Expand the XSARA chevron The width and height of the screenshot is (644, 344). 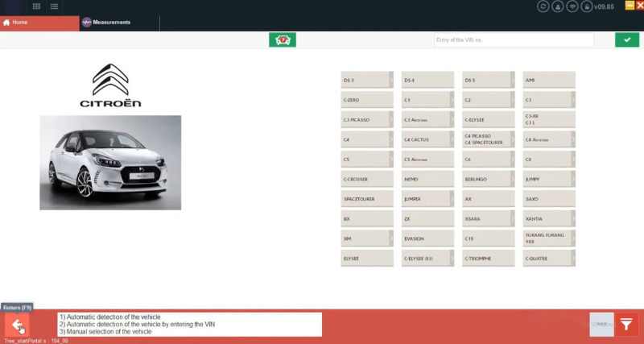coord(513,218)
